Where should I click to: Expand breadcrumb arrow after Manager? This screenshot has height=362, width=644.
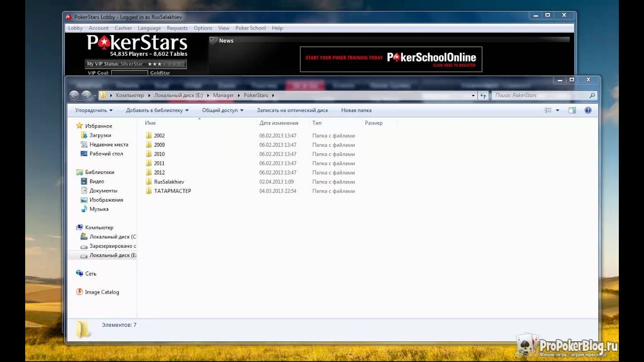click(x=238, y=96)
